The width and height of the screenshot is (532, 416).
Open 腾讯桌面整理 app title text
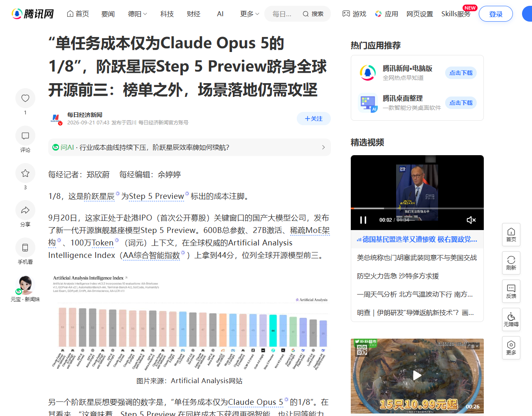pyautogui.click(x=402, y=99)
